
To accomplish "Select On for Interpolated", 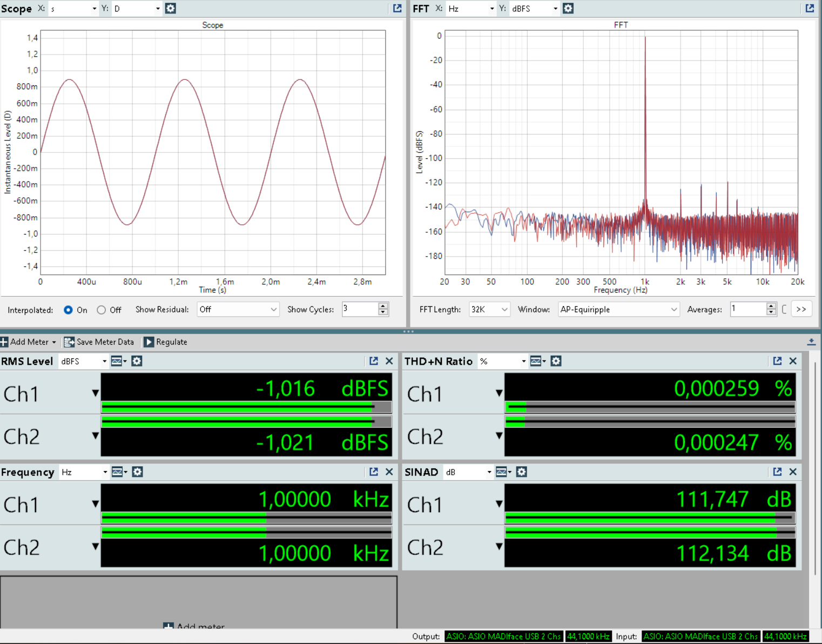I will point(68,310).
